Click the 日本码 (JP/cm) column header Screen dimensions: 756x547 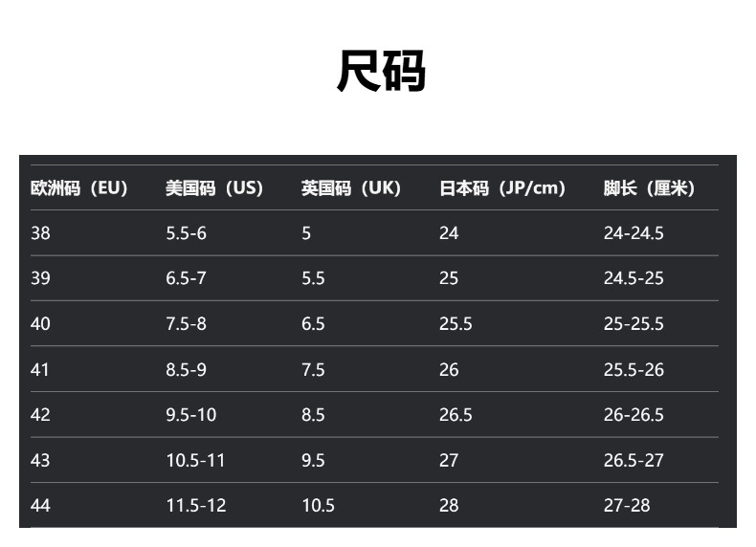501,188
